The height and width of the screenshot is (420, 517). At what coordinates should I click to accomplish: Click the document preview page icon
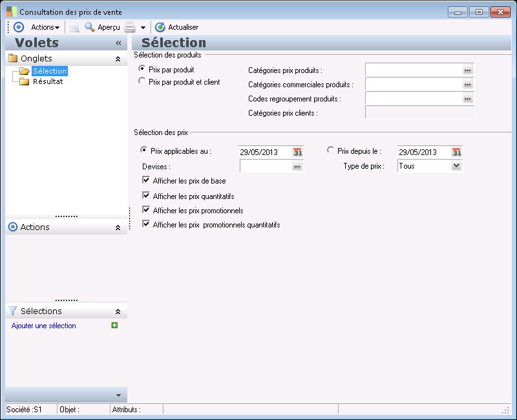74,27
